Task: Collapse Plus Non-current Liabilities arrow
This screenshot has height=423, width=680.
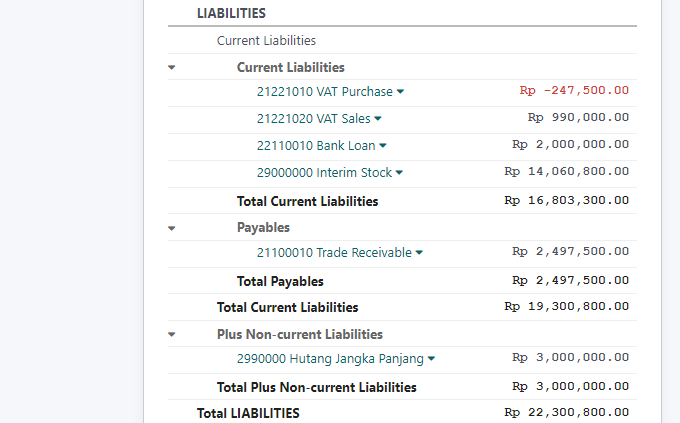Action: [171, 334]
